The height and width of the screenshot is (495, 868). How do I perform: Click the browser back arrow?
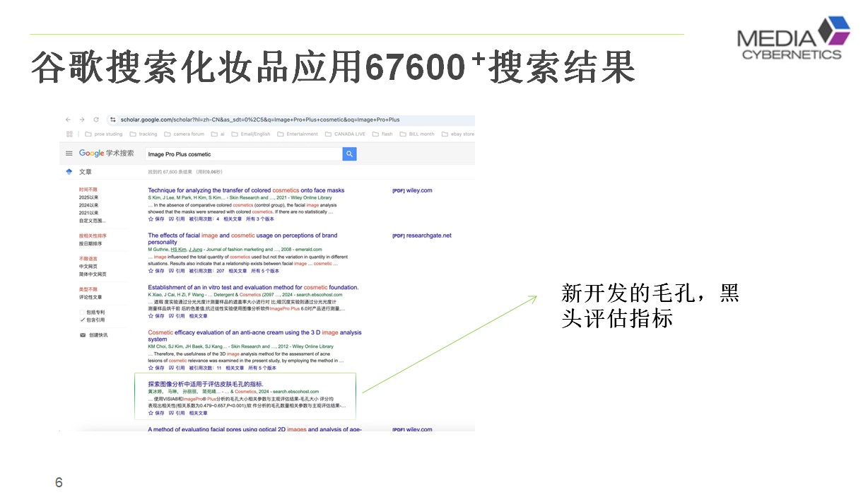68,120
